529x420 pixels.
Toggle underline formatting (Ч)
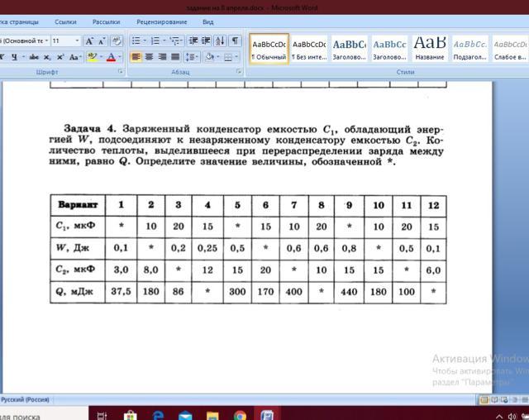(15, 57)
